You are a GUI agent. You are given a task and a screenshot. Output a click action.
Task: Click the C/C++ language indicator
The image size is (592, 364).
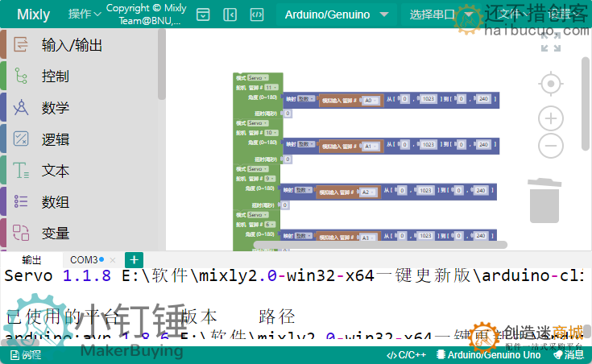point(406,355)
